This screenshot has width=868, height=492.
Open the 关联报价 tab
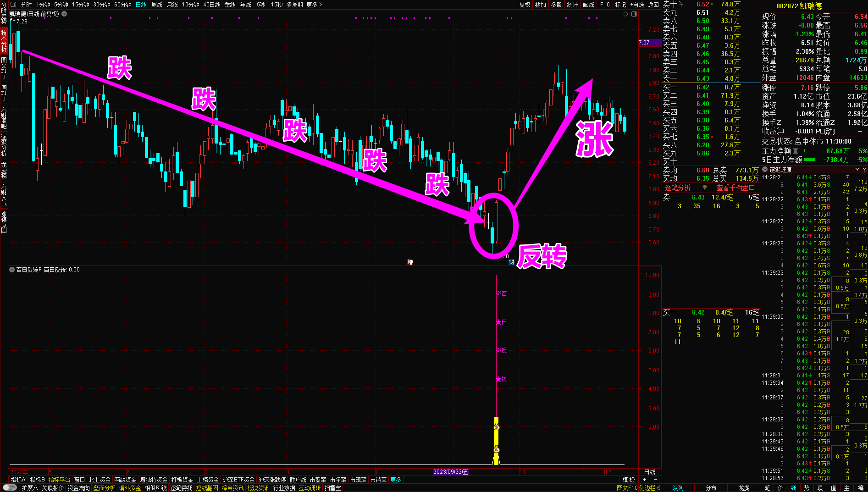(x=53, y=488)
